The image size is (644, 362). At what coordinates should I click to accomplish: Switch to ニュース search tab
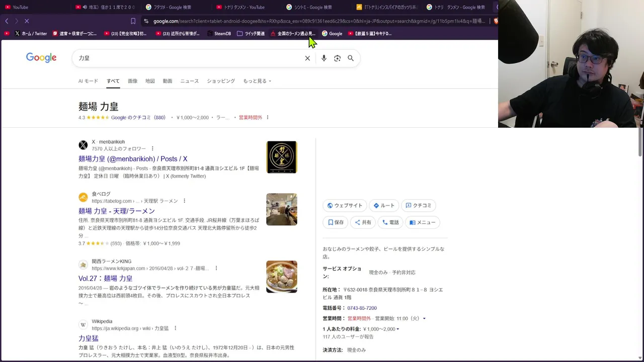190,81
